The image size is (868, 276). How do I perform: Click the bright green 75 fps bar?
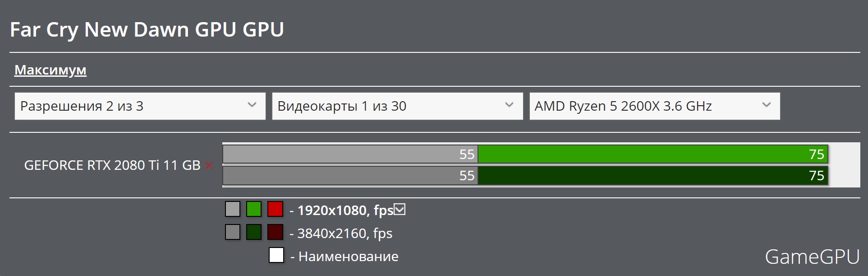pos(653,154)
